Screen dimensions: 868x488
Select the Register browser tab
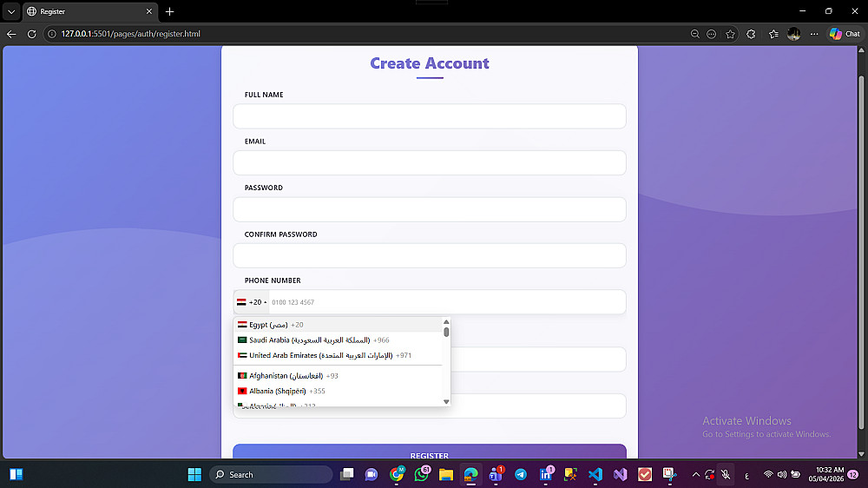[x=89, y=11]
